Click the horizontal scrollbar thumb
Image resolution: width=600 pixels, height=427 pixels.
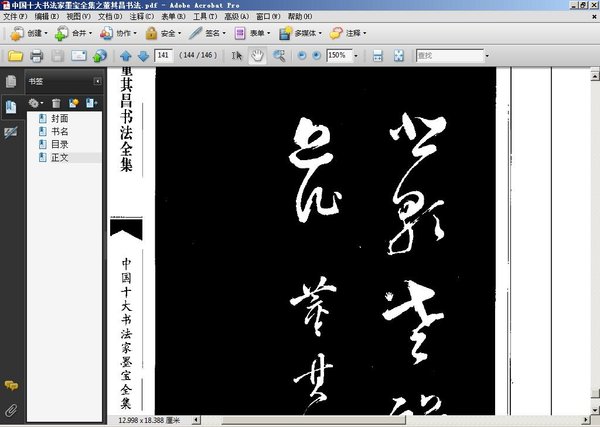point(313,420)
